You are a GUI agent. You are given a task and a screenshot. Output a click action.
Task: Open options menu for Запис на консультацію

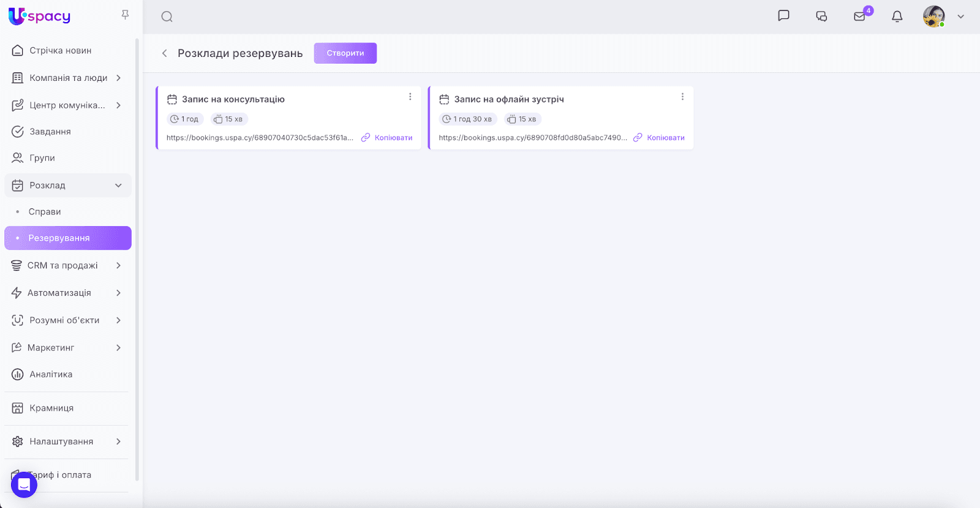tap(410, 97)
